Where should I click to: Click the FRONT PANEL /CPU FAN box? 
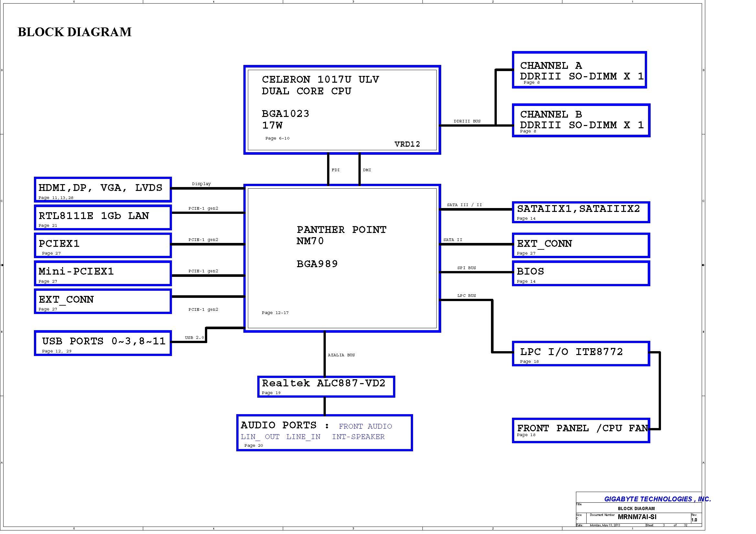(581, 430)
